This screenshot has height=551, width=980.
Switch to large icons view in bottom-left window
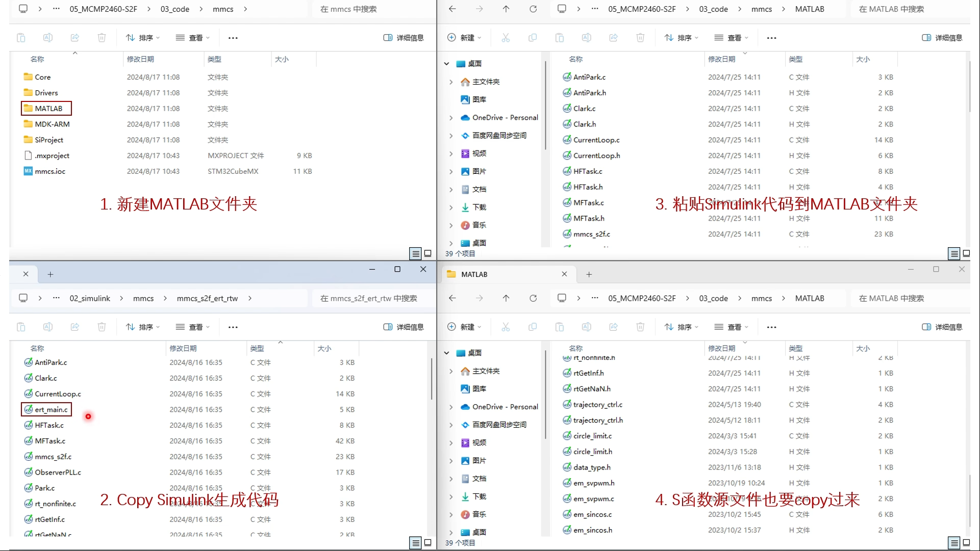pos(428,543)
